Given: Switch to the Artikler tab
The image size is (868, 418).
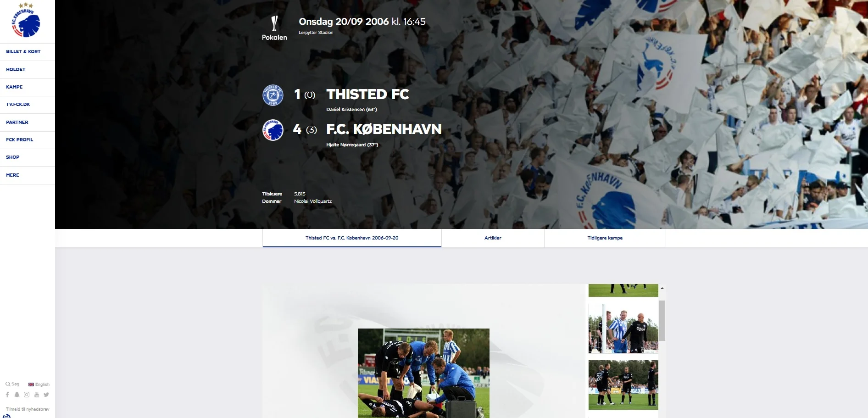Looking at the screenshot, I should (x=493, y=238).
